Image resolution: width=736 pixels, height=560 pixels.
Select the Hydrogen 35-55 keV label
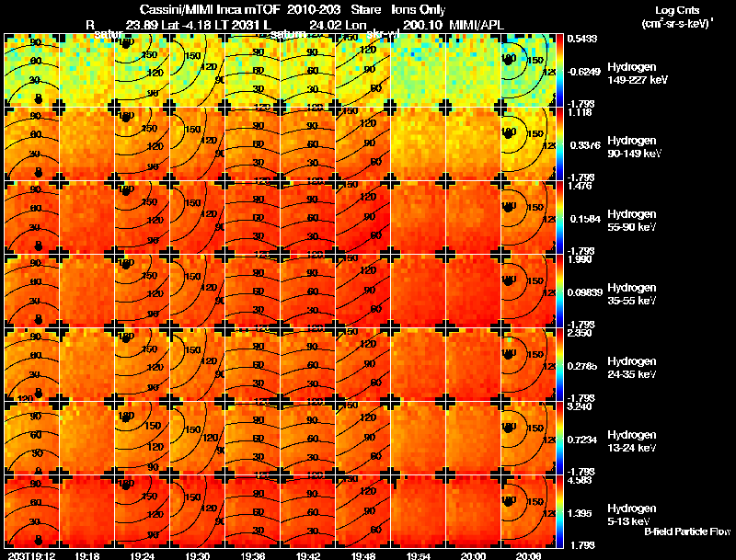click(x=632, y=294)
